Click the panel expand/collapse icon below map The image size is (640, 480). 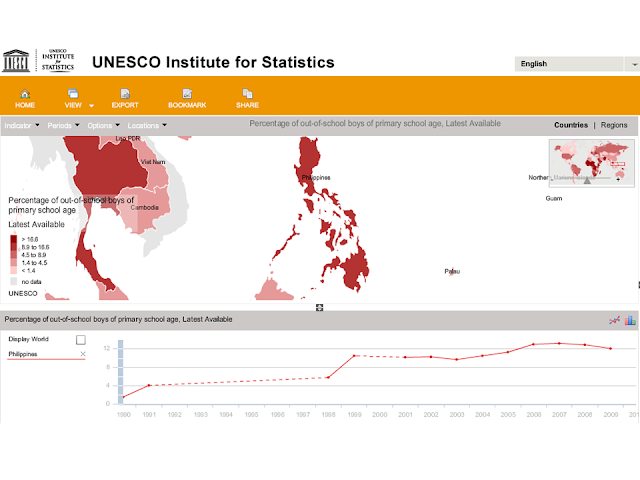tap(320, 307)
